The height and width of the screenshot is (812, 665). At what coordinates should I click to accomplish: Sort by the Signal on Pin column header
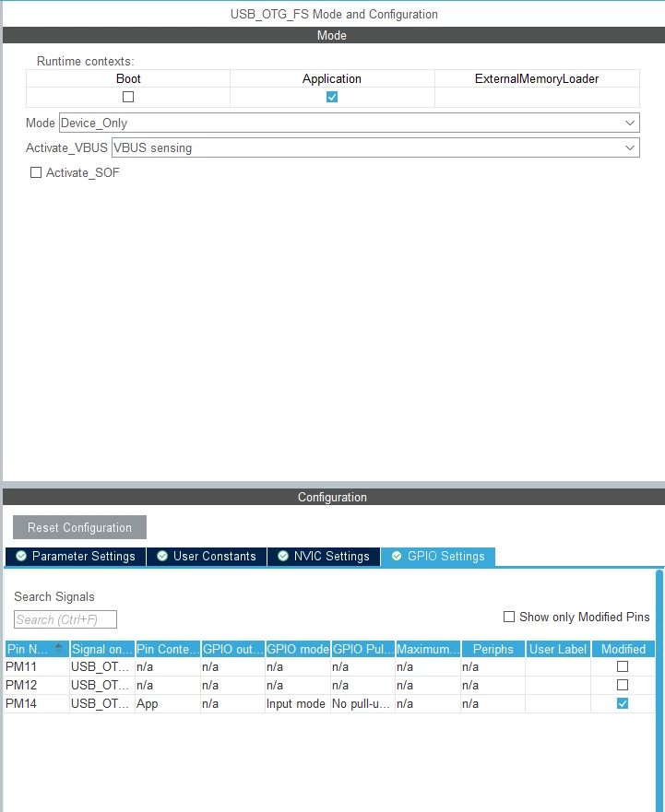coord(102,649)
